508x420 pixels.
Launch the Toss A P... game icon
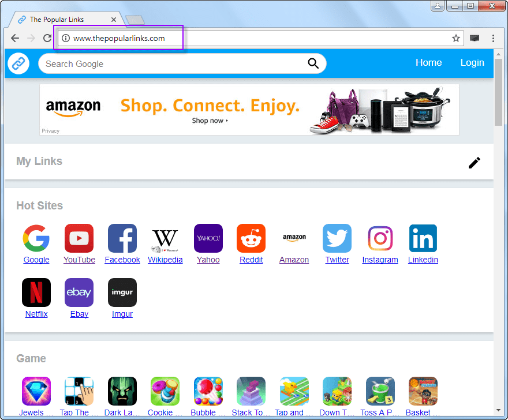pyautogui.click(x=380, y=391)
